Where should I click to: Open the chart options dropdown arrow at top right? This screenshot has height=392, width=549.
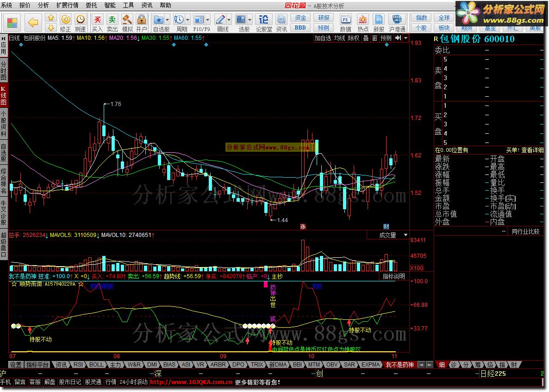[x=406, y=38]
